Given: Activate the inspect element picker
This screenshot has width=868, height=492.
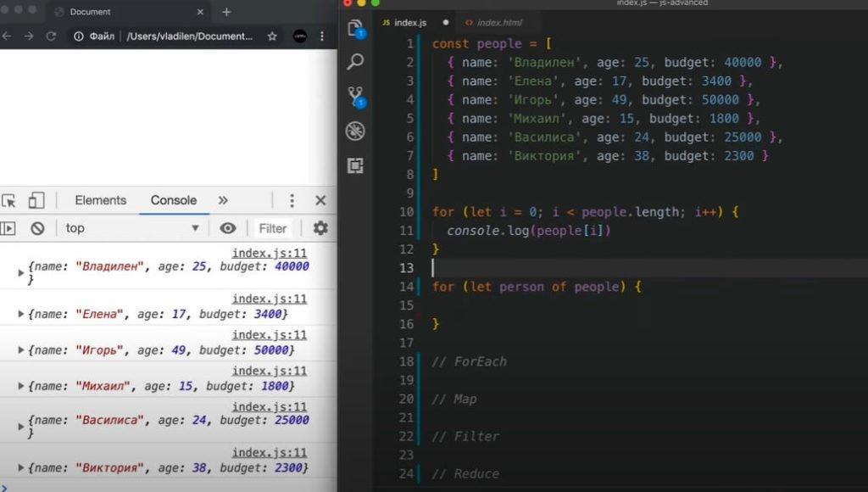Looking at the screenshot, I should coord(8,201).
